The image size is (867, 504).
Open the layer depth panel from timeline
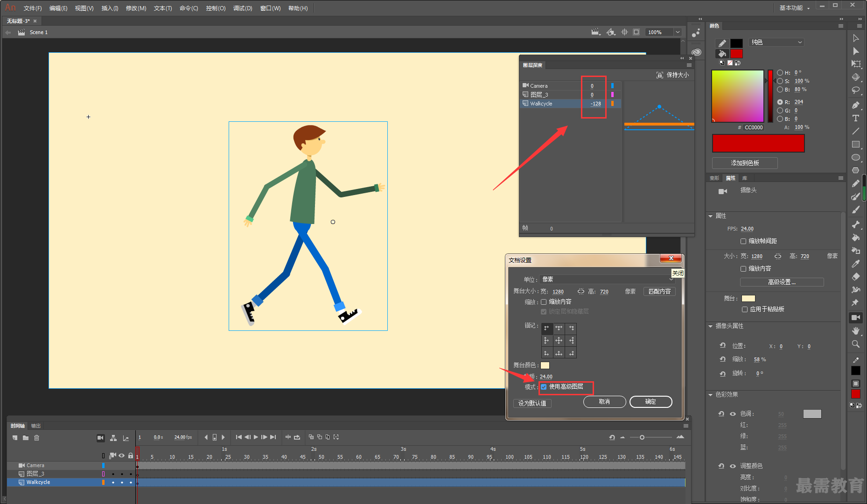tap(126, 438)
